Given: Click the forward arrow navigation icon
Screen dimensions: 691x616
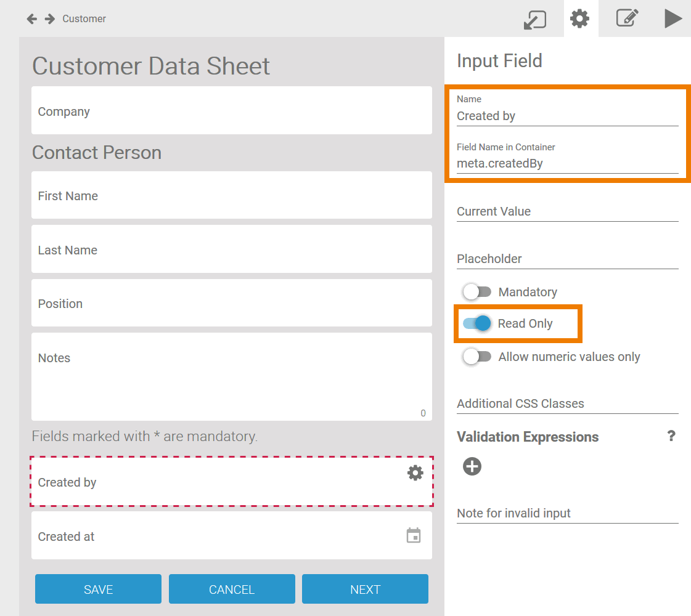Looking at the screenshot, I should 49,19.
